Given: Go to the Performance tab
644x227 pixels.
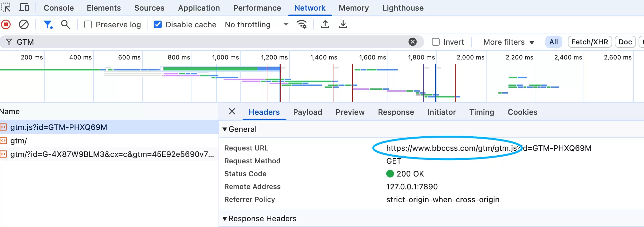Looking at the screenshot, I should point(257,8).
